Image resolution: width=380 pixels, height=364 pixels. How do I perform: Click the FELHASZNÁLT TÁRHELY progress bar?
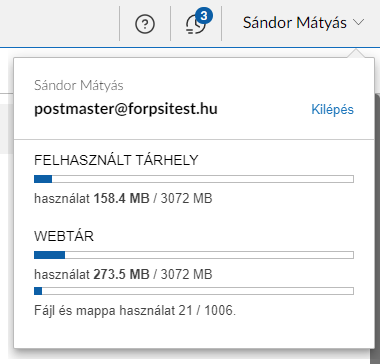pos(194,179)
